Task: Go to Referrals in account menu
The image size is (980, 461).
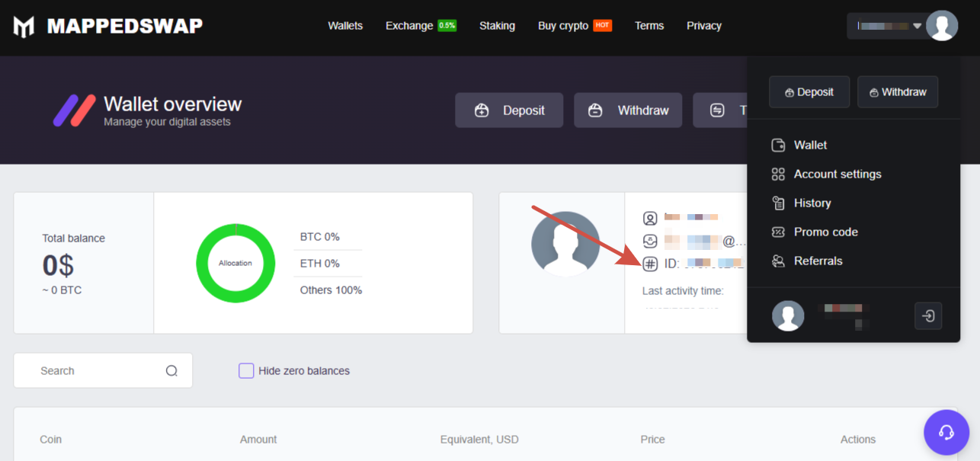Action: [x=818, y=261]
